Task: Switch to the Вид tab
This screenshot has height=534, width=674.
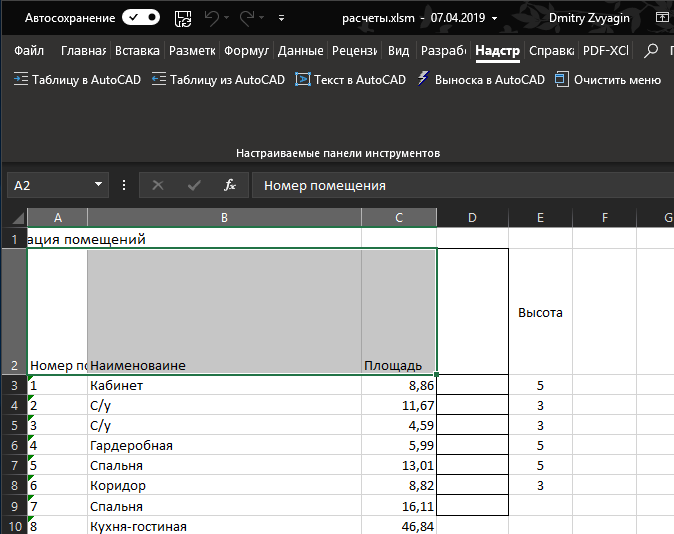Action: (398, 51)
